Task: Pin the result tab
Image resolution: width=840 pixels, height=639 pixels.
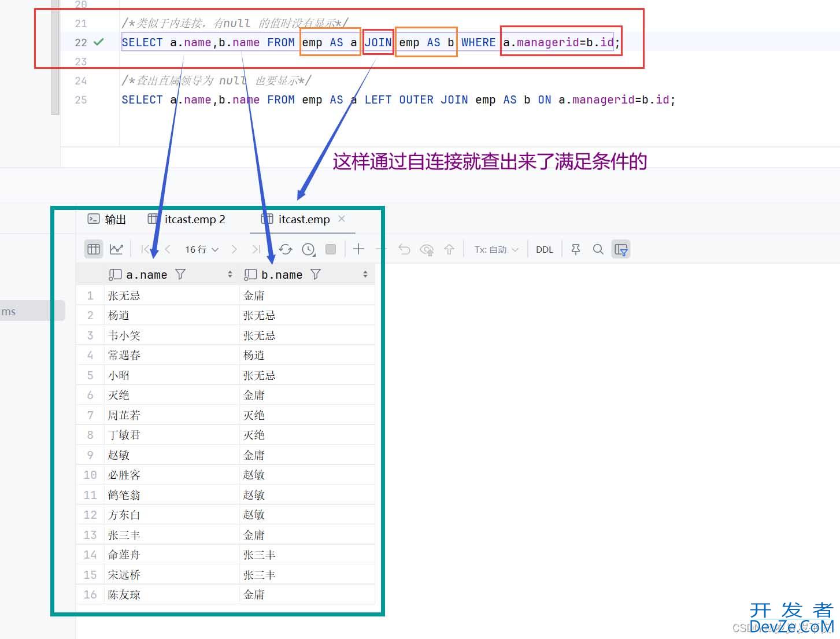Action: 576,249
